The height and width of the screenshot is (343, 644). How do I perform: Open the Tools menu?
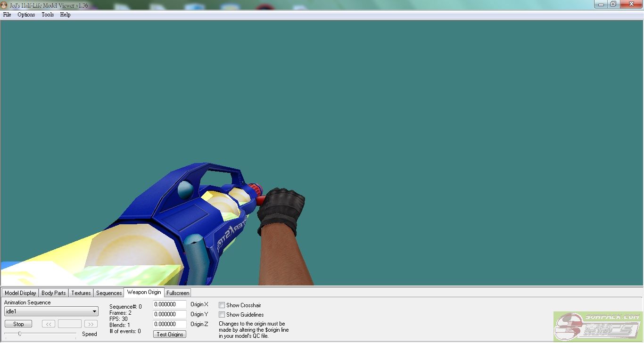48,15
